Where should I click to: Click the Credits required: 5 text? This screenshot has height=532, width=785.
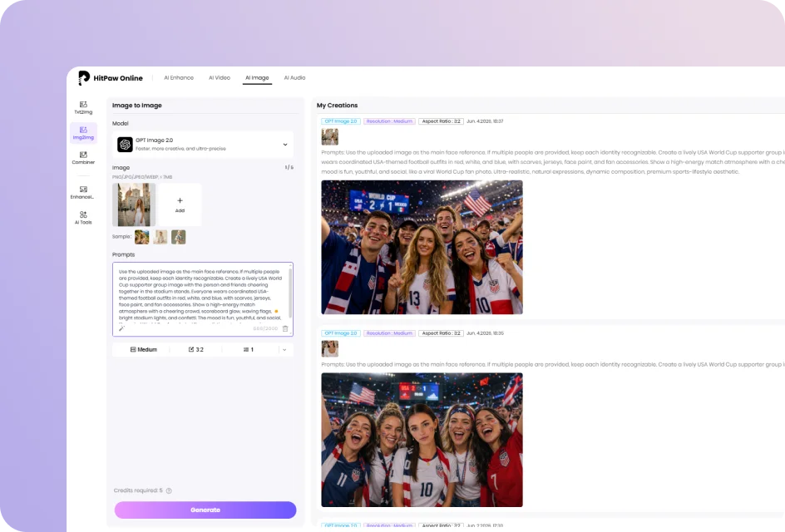pos(138,490)
